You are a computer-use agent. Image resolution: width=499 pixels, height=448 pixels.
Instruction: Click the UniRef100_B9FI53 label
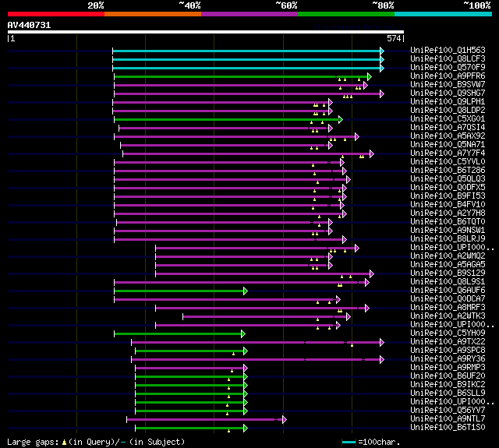pos(448,196)
